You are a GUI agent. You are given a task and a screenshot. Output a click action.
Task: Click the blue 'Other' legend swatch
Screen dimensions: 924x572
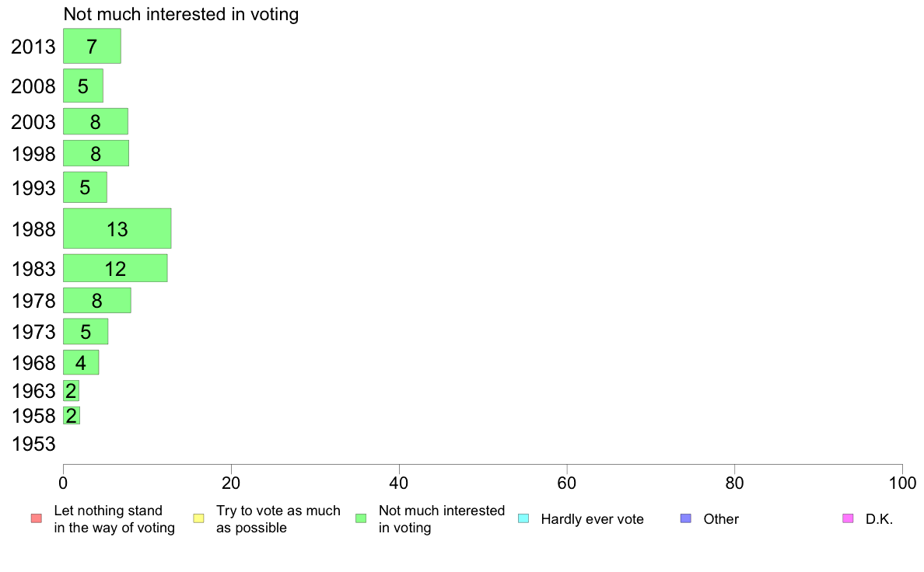pos(685,518)
